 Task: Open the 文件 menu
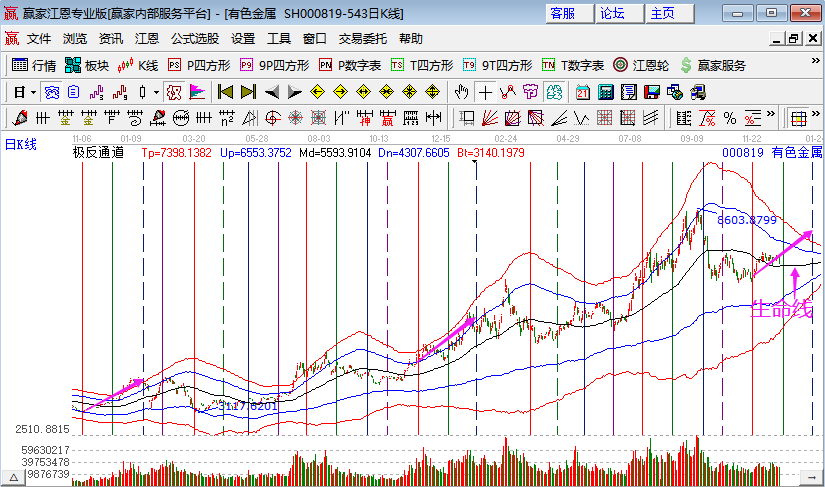coord(39,38)
